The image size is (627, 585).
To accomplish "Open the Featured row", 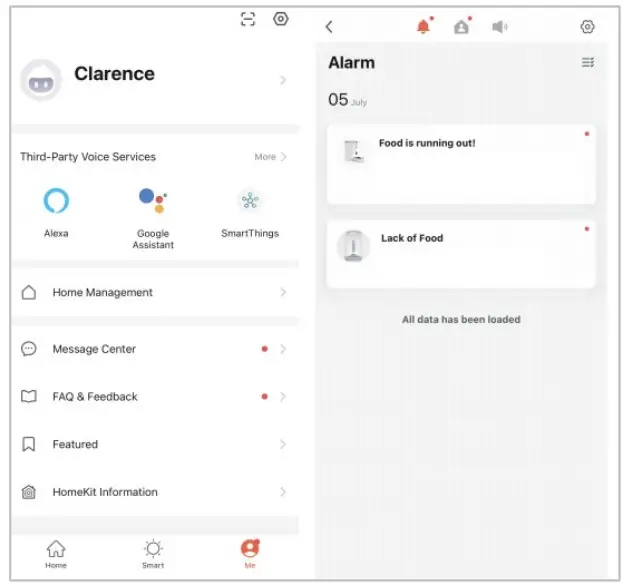I will click(x=154, y=444).
